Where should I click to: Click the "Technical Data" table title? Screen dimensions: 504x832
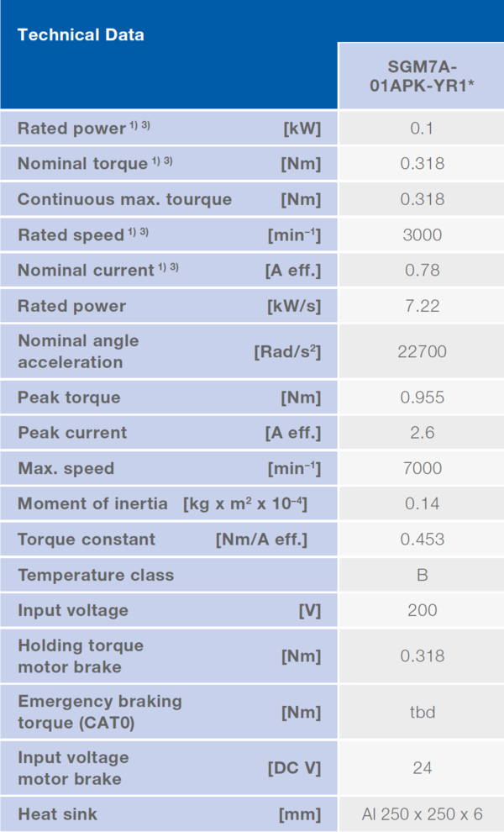point(81,34)
